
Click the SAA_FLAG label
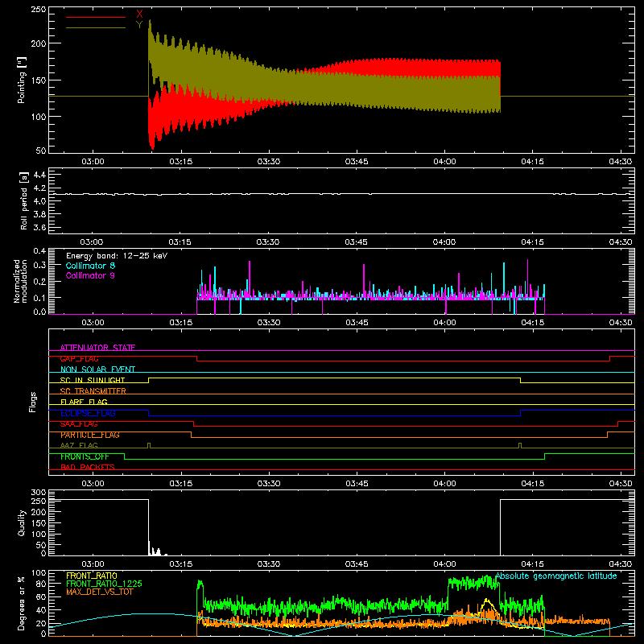click(x=79, y=424)
